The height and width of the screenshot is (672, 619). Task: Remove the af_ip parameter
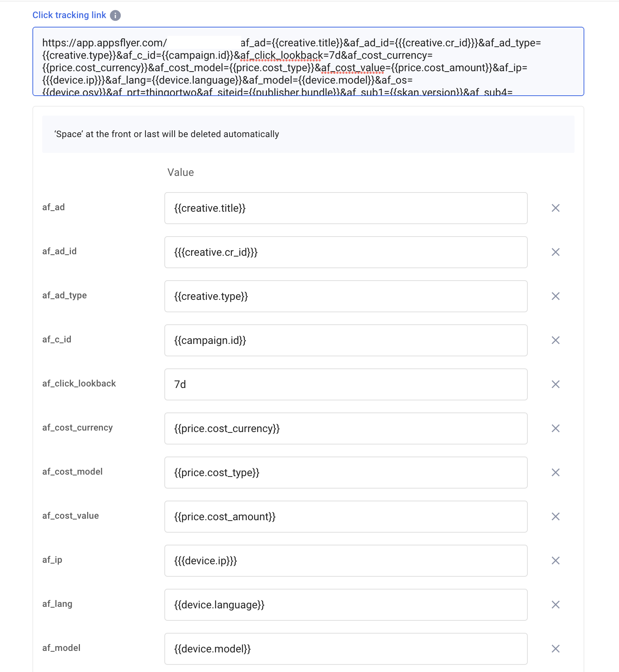pos(555,561)
